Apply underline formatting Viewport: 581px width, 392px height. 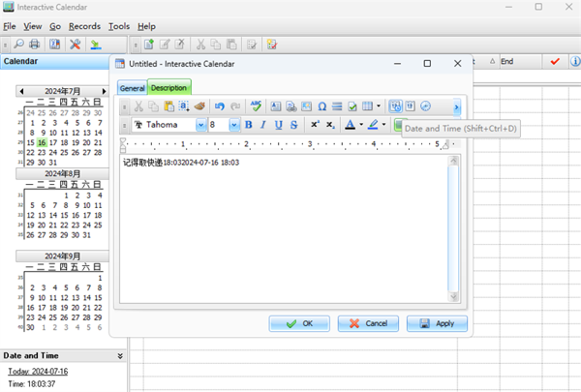[x=279, y=125]
